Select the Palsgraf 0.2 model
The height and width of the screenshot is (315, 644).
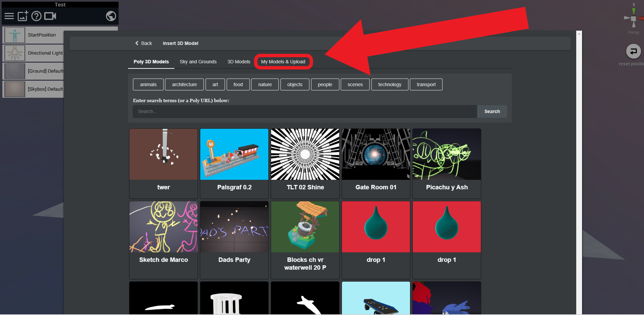[x=234, y=163]
